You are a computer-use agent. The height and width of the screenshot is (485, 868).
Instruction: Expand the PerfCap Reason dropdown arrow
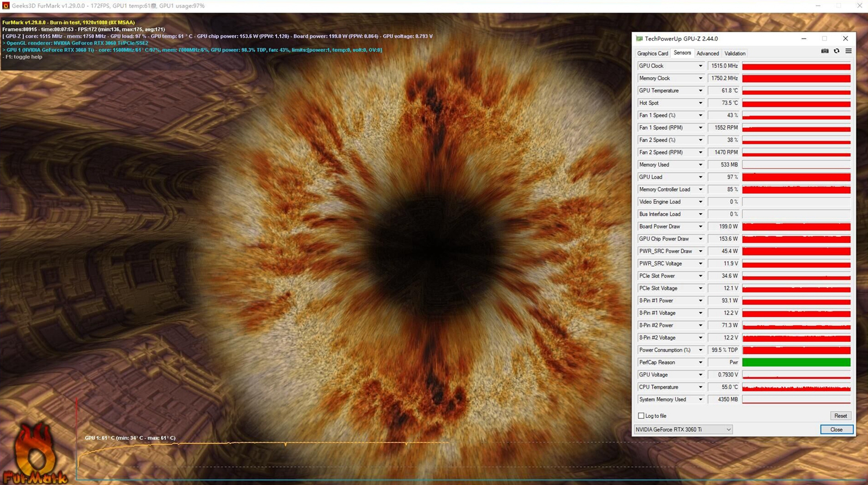pyautogui.click(x=700, y=362)
